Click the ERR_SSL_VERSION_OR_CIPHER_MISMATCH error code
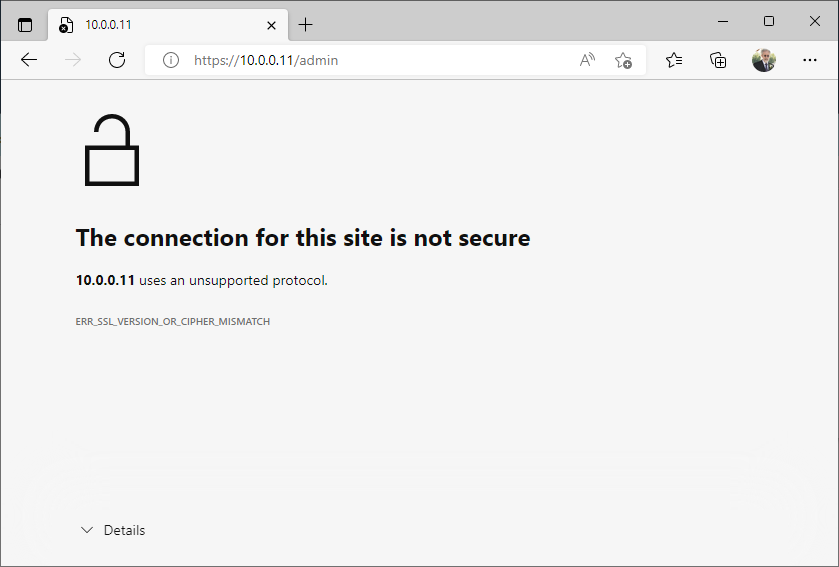 (173, 322)
